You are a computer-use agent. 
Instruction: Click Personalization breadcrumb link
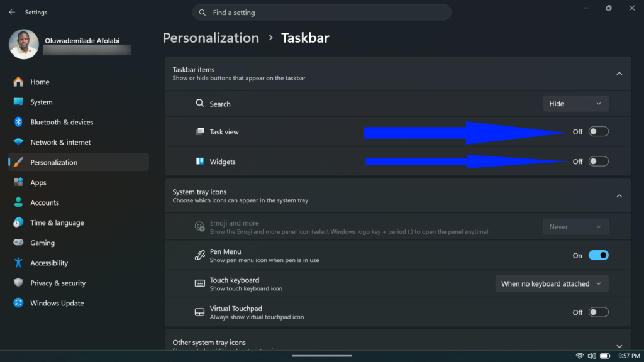click(x=211, y=38)
